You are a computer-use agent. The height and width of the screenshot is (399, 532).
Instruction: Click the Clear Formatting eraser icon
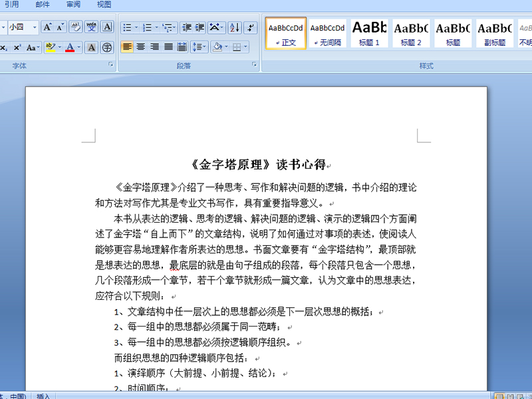[75, 27]
